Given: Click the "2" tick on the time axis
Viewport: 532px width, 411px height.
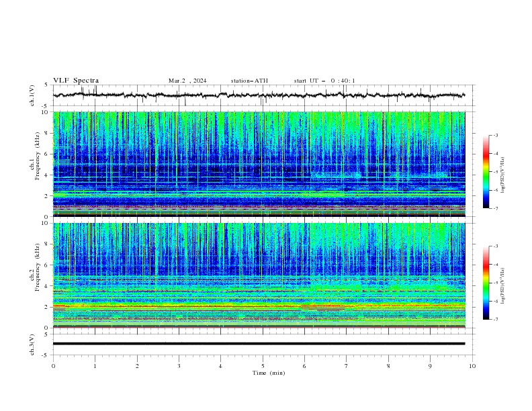Looking at the screenshot, I should point(137,366).
